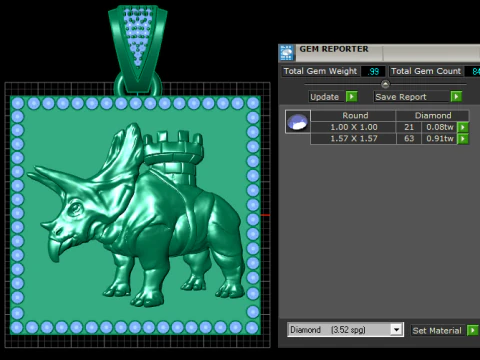
Task: Select the round gem thumbnail in the report
Action: pos(297,122)
